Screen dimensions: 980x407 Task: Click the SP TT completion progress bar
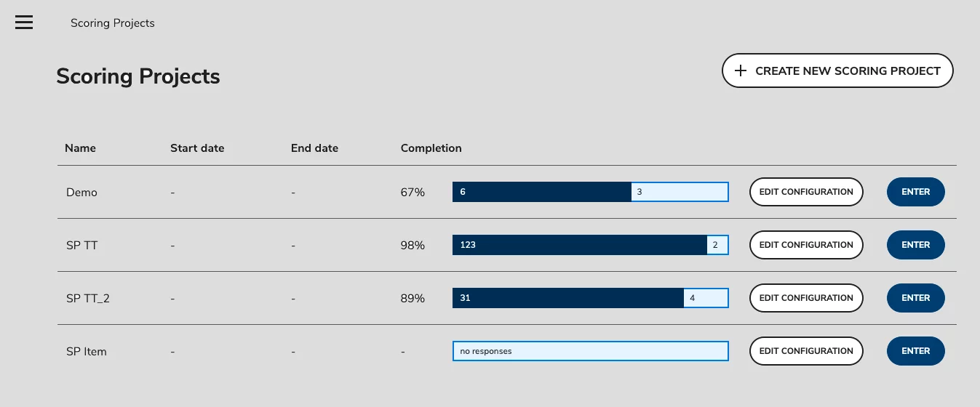pos(590,245)
